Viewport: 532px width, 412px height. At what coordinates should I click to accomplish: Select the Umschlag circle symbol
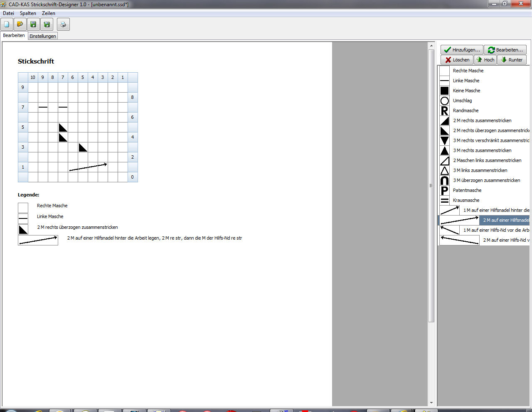(445, 101)
